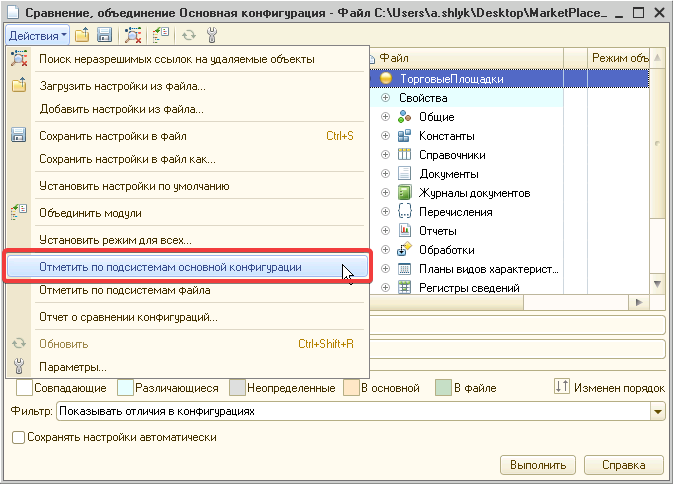The image size is (673, 484).
Task: Click the save settings floppy disk icon
Action: click(103, 35)
